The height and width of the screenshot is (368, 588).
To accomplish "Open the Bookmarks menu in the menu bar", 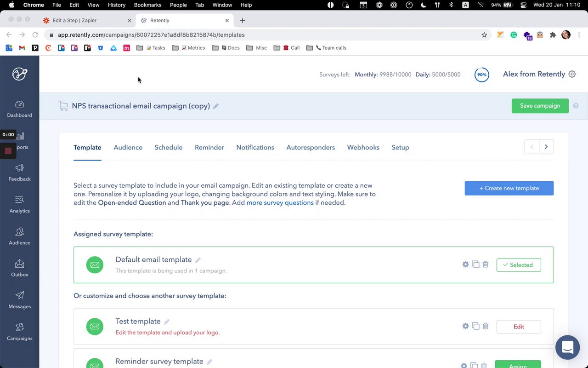I will click(147, 5).
